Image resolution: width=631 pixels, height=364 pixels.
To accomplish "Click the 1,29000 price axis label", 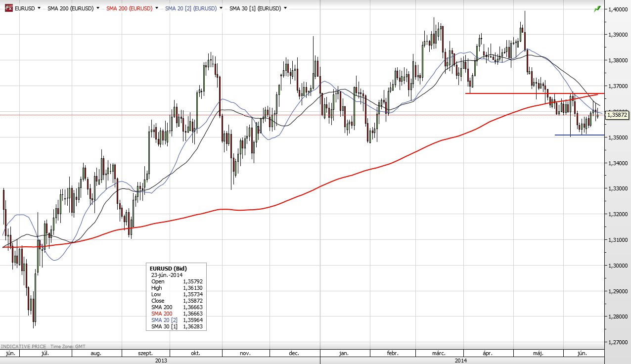I will point(619,291).
